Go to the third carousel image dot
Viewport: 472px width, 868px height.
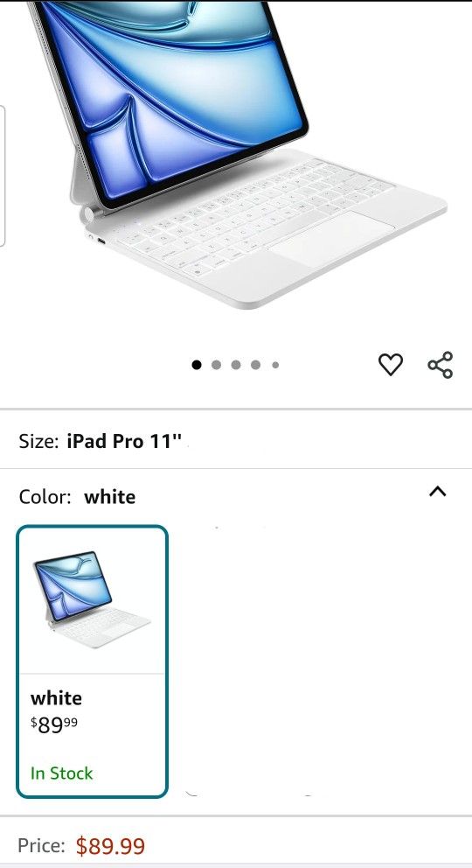click(236, 364)
